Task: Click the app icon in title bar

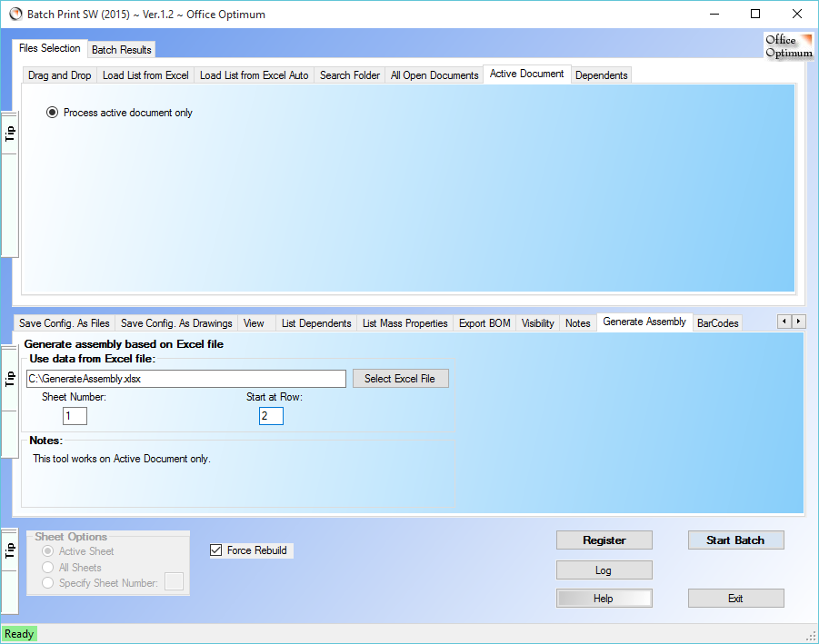Action: pyautogui.click(x=16, y=15)
